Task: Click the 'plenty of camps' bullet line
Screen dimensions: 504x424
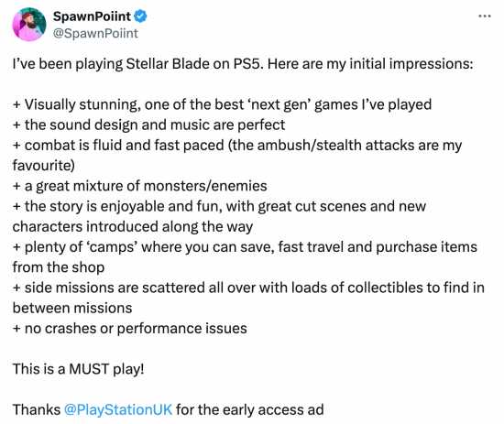Action: [x=245, y=247]
